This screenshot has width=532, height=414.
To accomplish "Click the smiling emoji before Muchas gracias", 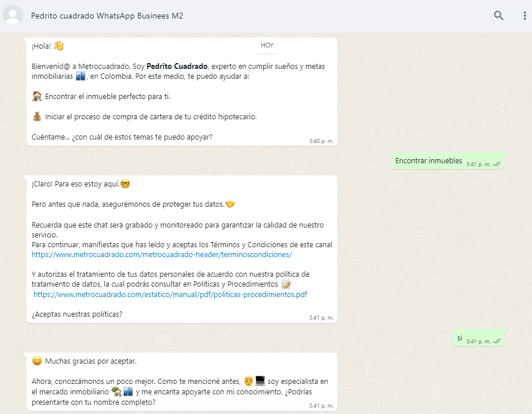I will coord(37,361).
